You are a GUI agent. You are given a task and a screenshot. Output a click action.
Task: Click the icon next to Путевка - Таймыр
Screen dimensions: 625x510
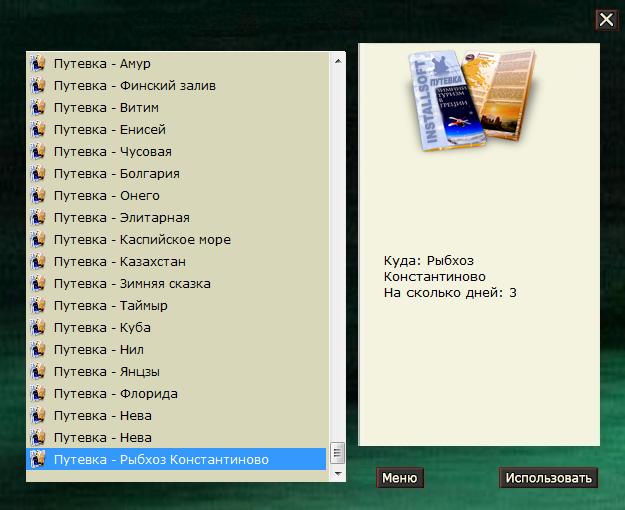(x=38, y=305)
